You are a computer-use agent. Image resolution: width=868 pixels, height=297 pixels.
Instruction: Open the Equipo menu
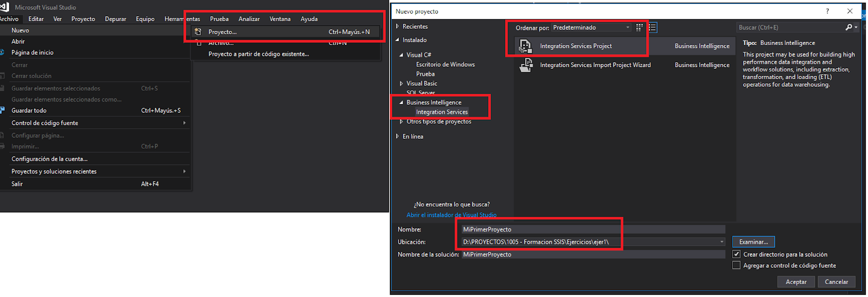[145, 19]
